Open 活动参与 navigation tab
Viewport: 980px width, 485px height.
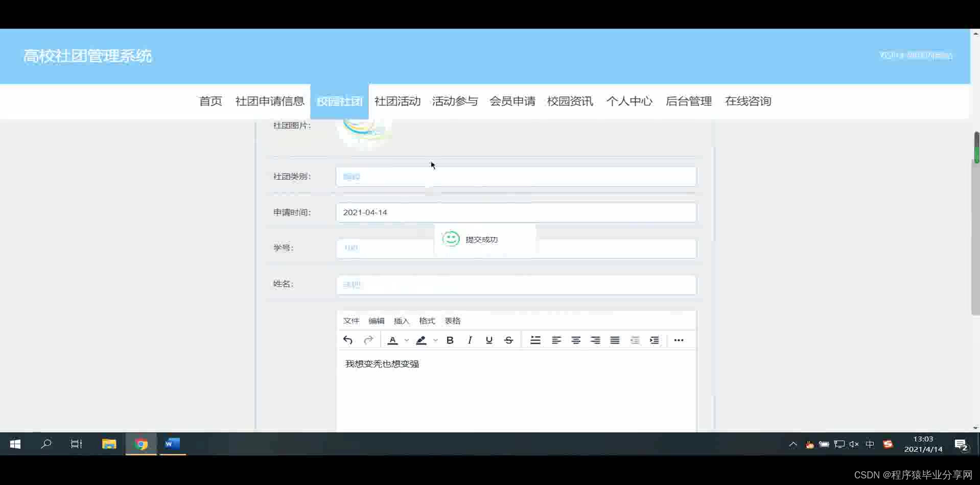pos(455,101)
